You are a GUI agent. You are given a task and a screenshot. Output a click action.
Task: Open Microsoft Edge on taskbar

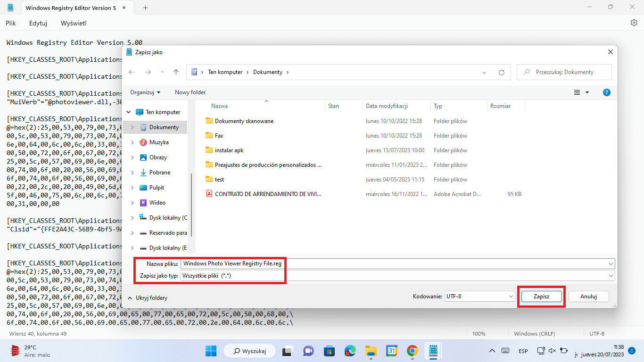pyautogui.click(x=350, y=351)
